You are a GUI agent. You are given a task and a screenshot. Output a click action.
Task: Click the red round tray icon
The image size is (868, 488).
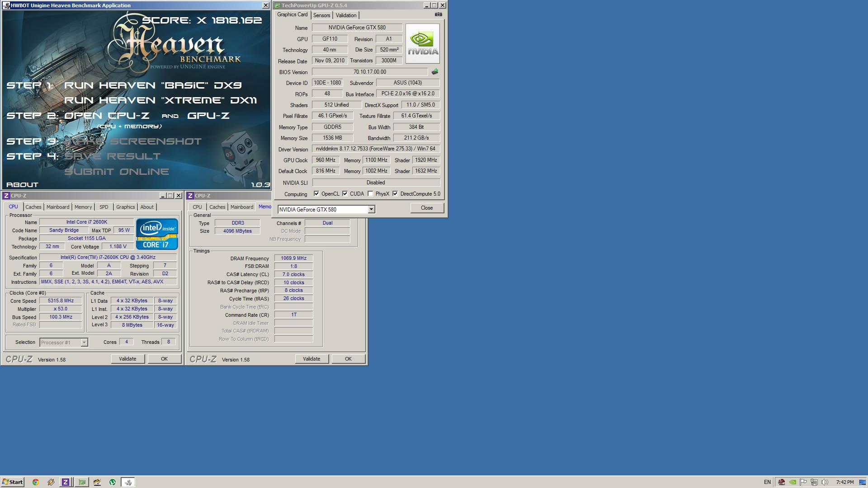pos(781,482)
